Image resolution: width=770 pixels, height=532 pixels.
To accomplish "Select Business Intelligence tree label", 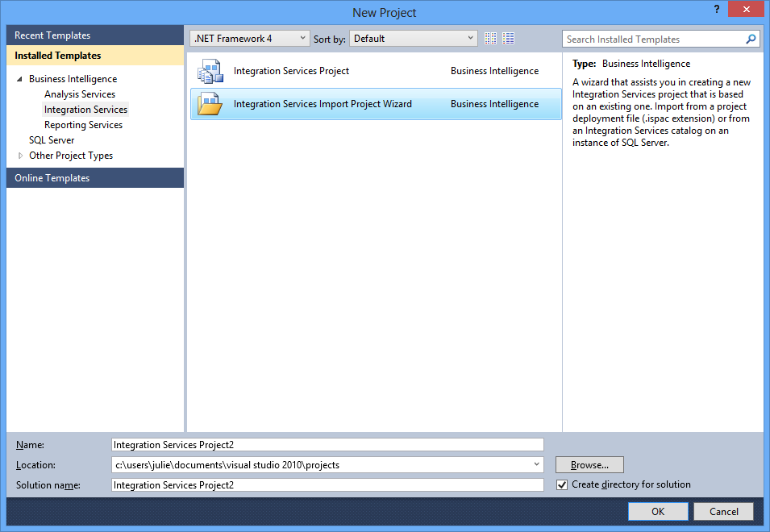I will [x=73, y=79].
